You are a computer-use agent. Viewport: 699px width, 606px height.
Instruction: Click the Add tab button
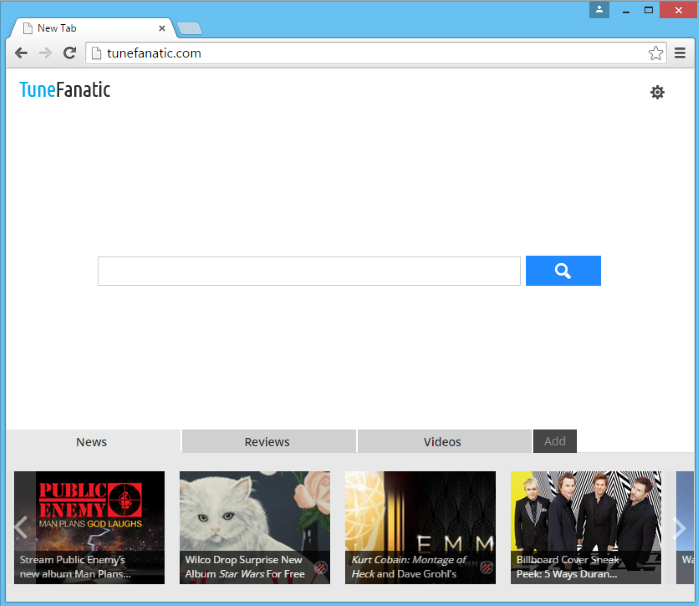pos(555,441)
